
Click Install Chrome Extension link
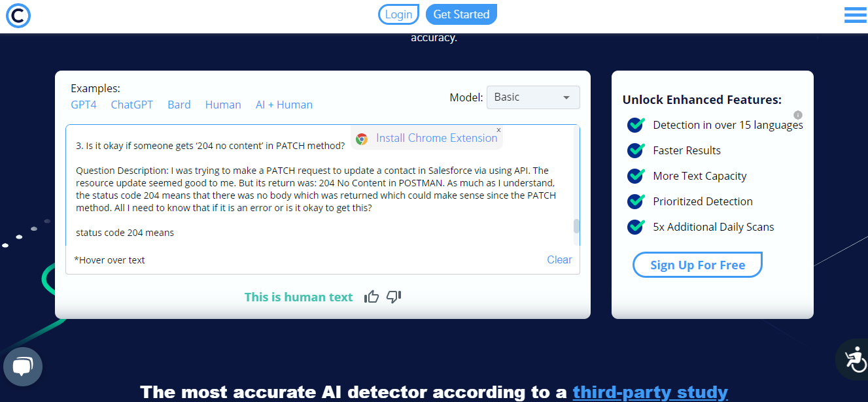[437, 138]
